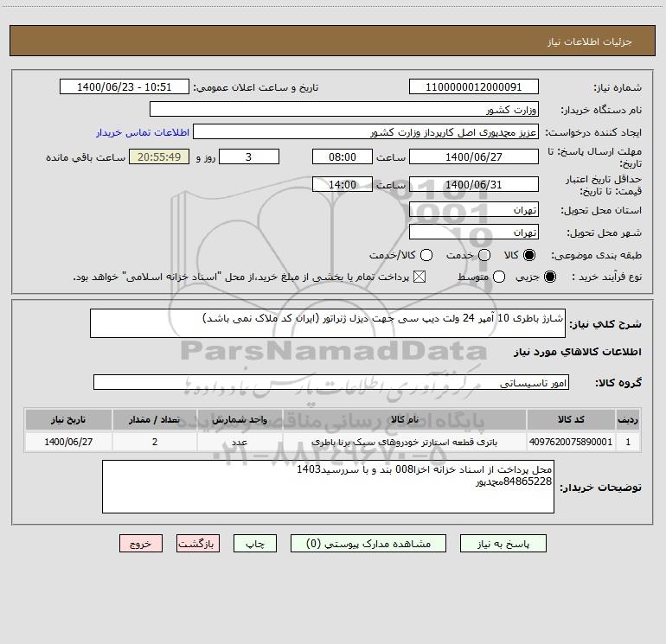Click the توضیحات خریدار label

pos(600,488)
